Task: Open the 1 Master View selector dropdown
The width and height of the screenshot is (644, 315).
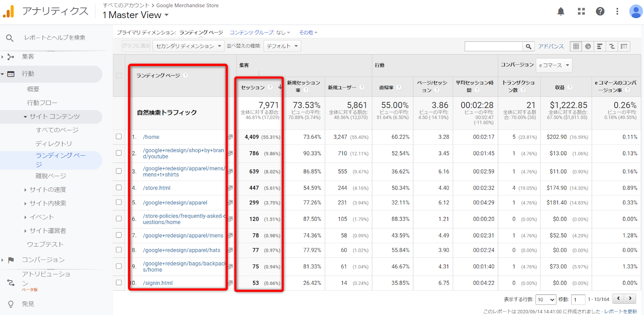Action: (136, 15)
